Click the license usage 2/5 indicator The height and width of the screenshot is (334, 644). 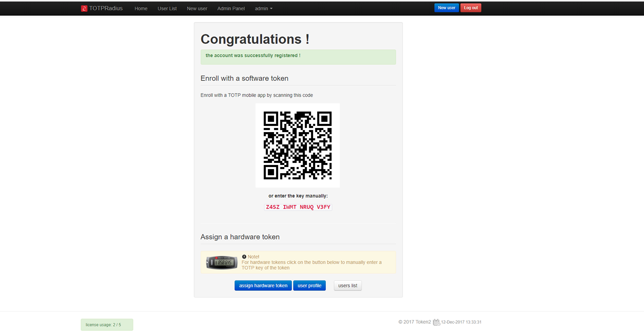coord(106,324)
